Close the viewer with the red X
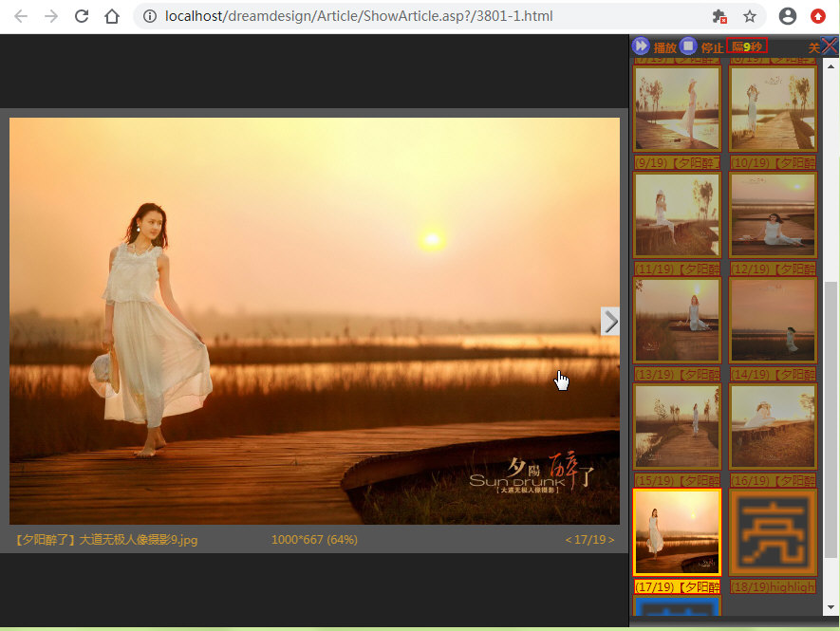This screenshot has width=840, height=631. click(830, 46)
